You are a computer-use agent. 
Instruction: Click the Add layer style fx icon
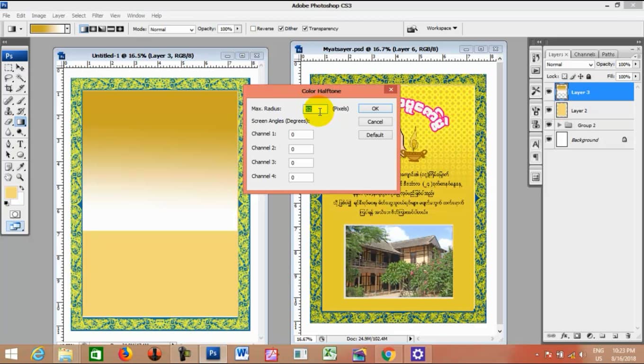pyautogui.click(x=564, y=336)
